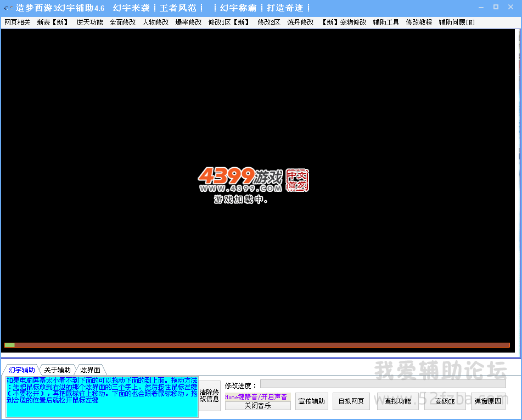The height and width of the screenshot is (420, 522).
Task: Open the 修改1区【新】 menu
Action: [229, 22]
